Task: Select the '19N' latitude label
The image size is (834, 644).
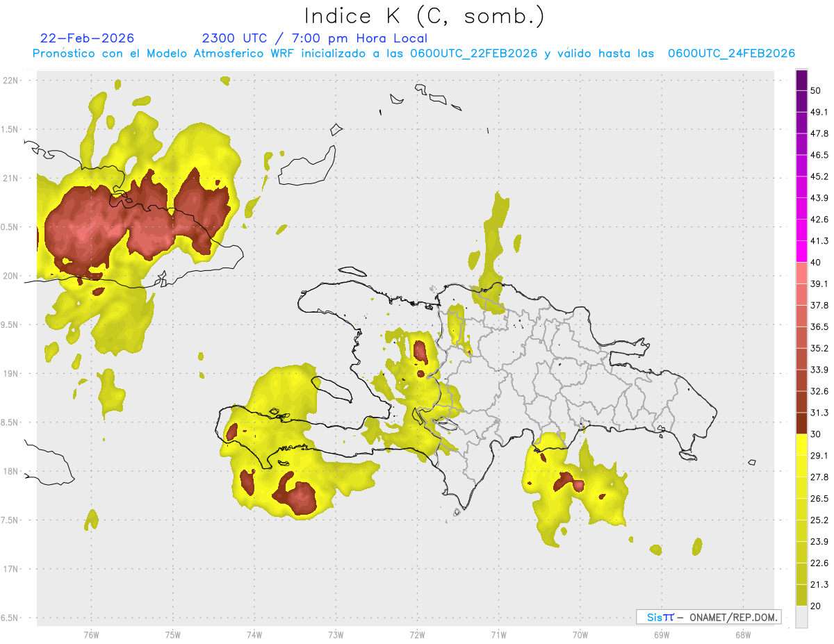Action: (x=12, y=373)
